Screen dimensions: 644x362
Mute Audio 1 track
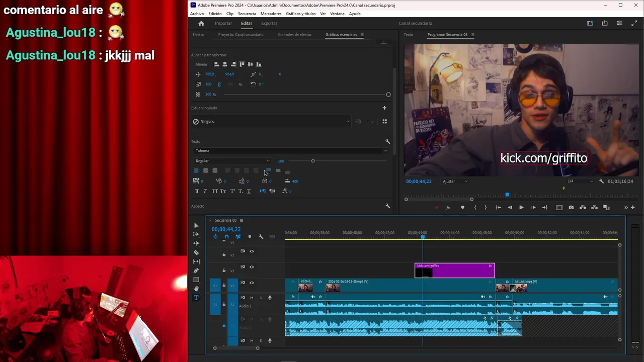click(x=252, y=298)
